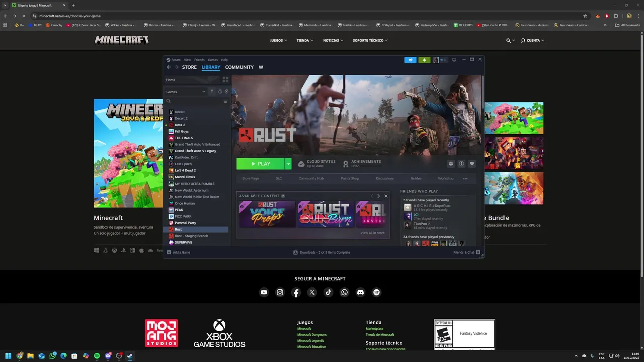Show Available Content help question mark

point(283,196)
